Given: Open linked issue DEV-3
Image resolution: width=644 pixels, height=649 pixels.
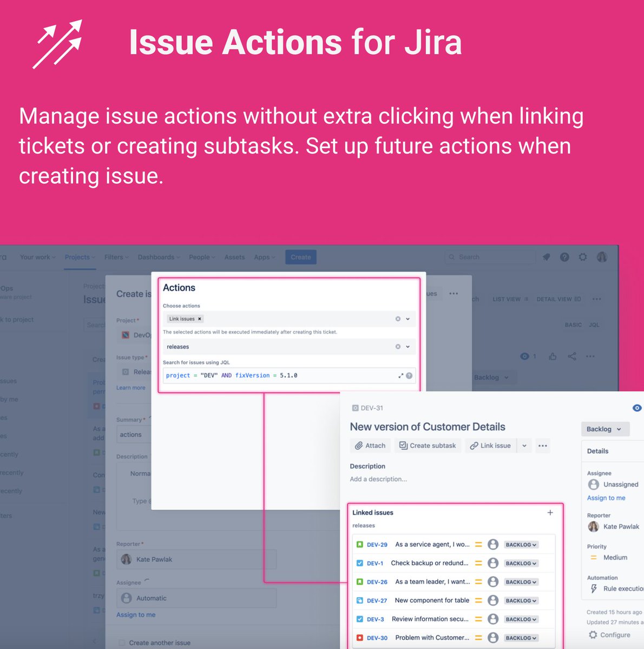Looking at the screenshot, I should click(376, 619).
